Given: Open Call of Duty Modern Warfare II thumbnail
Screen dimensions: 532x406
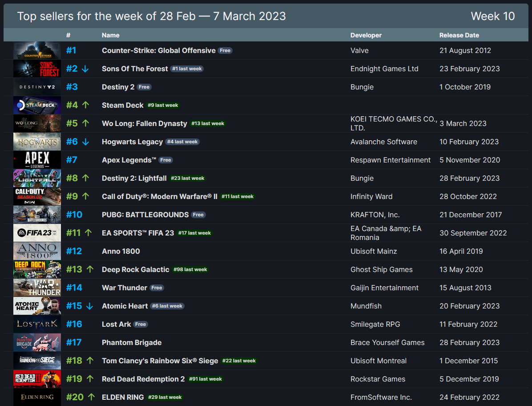Looking at the screenshot, I should point(37,197).
